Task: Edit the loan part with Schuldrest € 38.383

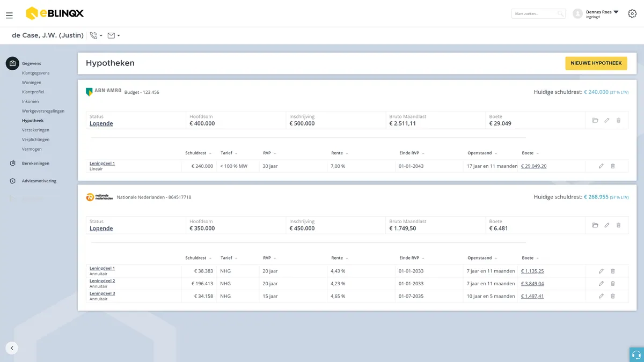Action: tap(601, 271)
